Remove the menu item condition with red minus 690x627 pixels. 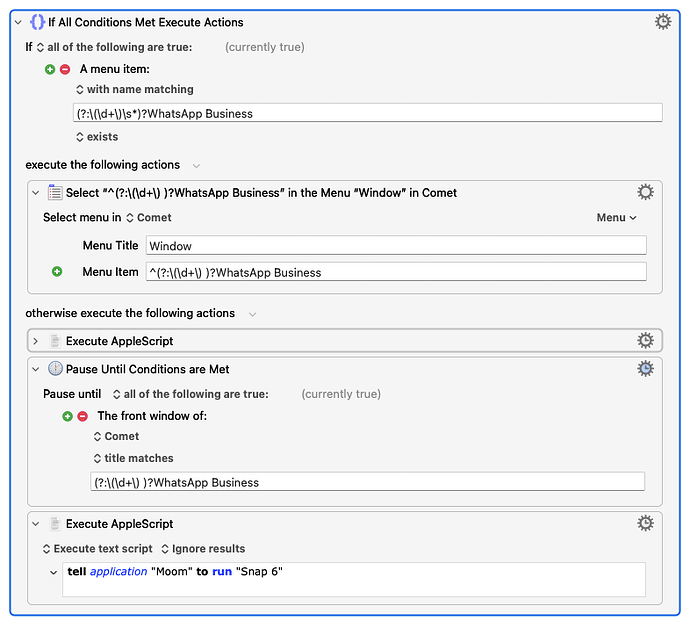[65, 69]
